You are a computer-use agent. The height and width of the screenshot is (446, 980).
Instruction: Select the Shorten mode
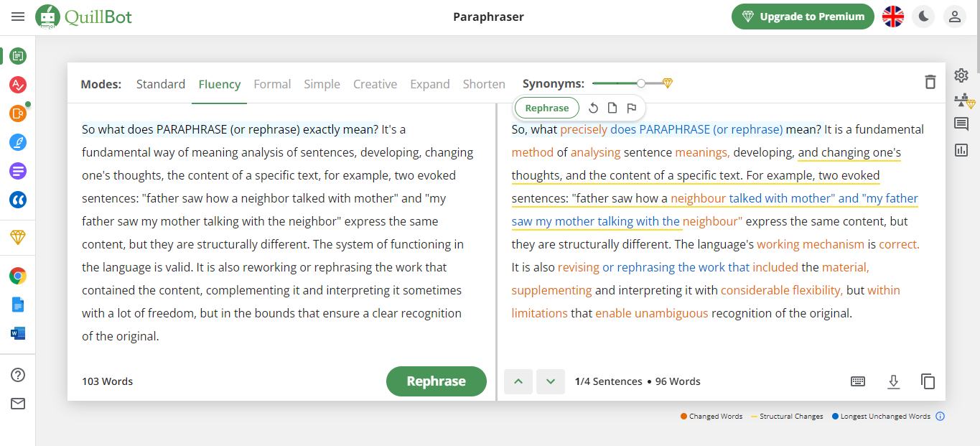click(484, 84)
